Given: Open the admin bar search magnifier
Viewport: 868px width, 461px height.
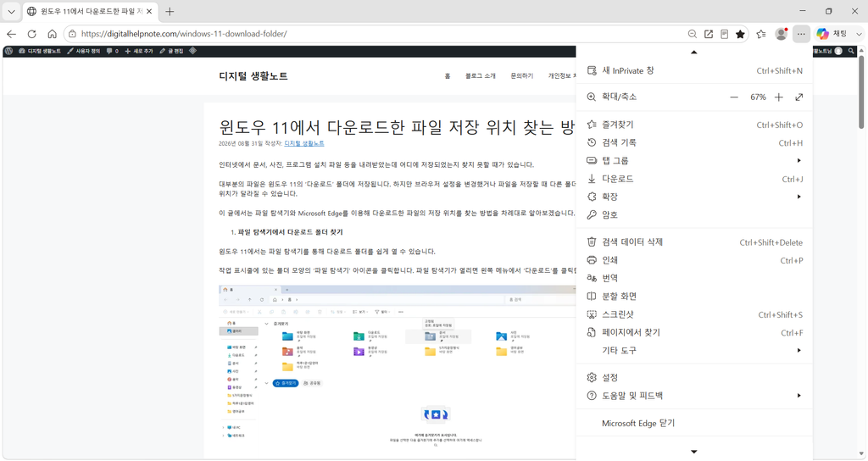Looking at the screenshot, I should tap(851, 51).
